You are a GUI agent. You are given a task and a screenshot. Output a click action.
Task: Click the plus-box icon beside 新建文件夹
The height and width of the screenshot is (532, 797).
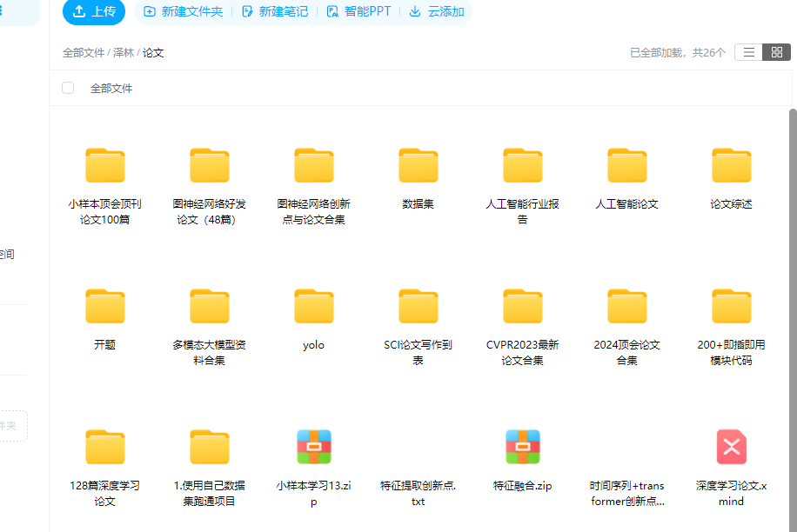coord(150,11)
